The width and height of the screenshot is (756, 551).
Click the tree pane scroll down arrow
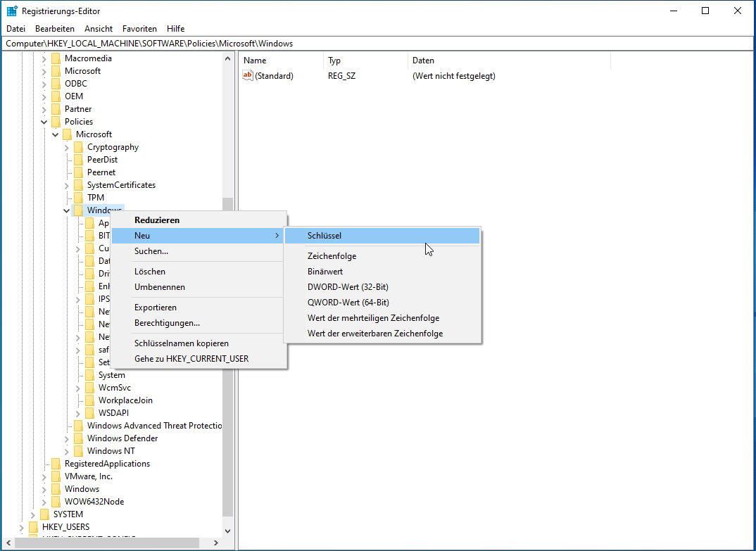tap(227, 531)
